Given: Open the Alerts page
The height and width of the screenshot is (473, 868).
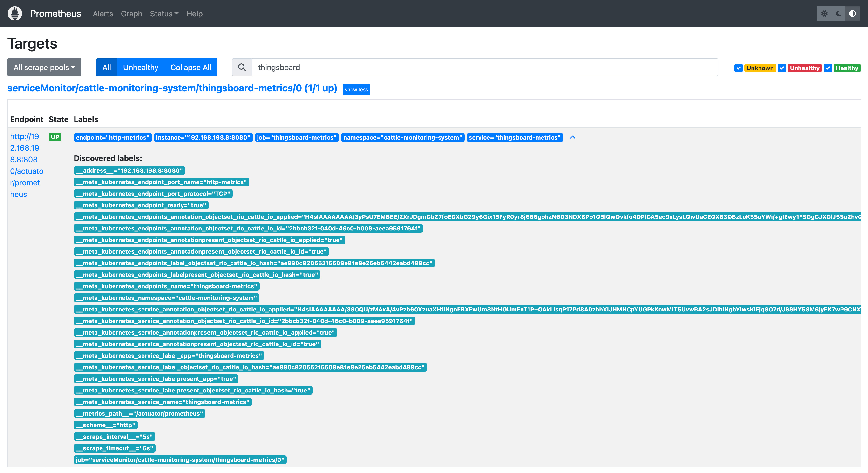Looking at the screenshot, I should tap(103, 14).
